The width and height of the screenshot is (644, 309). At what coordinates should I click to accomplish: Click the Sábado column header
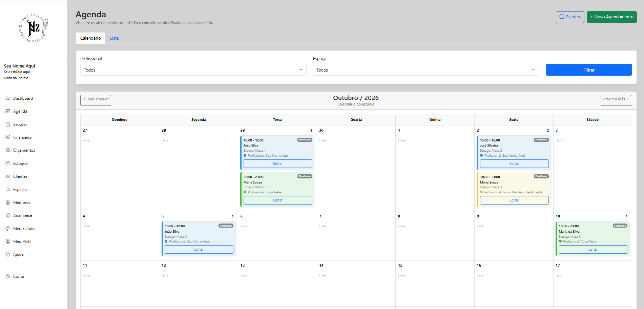pyautogui.click(x=593, y=120)
